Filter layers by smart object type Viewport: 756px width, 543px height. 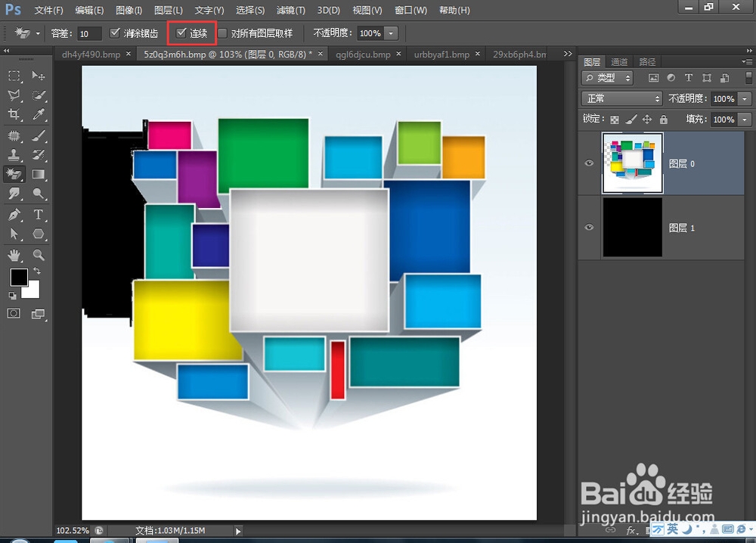tap(724, 78)
